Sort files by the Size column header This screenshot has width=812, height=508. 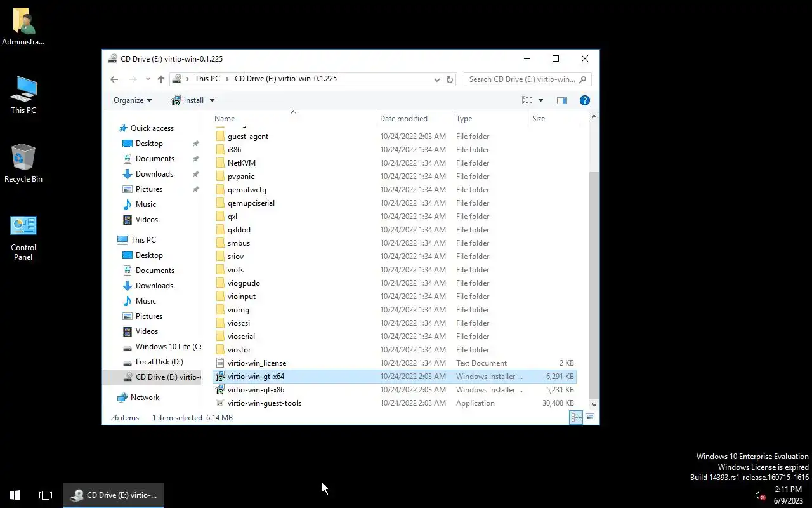(553, 119)
